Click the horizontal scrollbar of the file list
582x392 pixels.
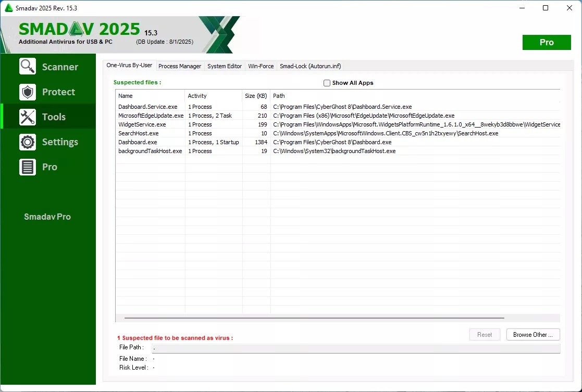point(314,318)
